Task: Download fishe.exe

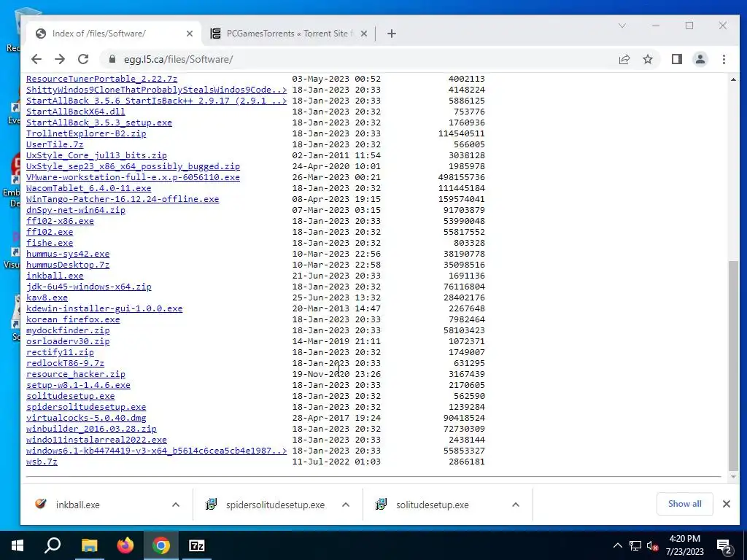Action: click(50, 243)
